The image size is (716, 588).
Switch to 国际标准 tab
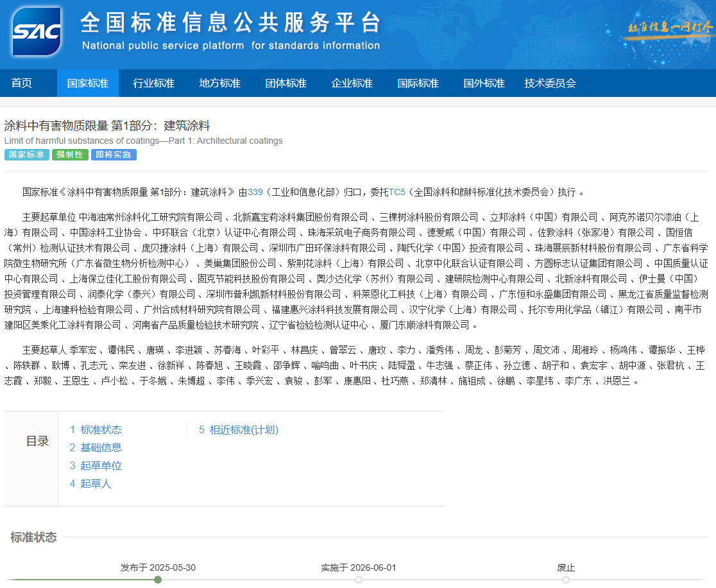tap(418, 83)
